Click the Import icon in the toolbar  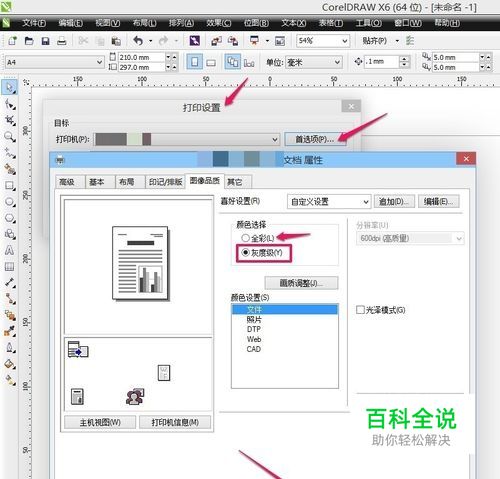coord(216,41)
